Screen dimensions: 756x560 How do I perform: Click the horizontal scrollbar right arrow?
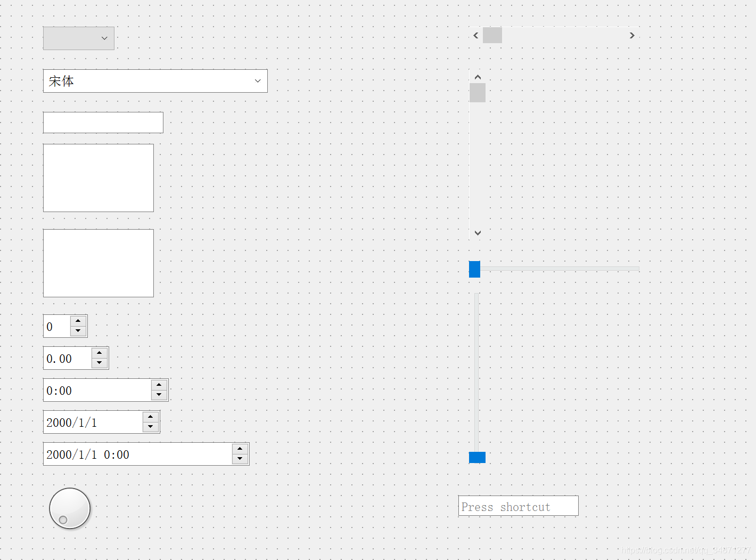click(x=632, y=35)
